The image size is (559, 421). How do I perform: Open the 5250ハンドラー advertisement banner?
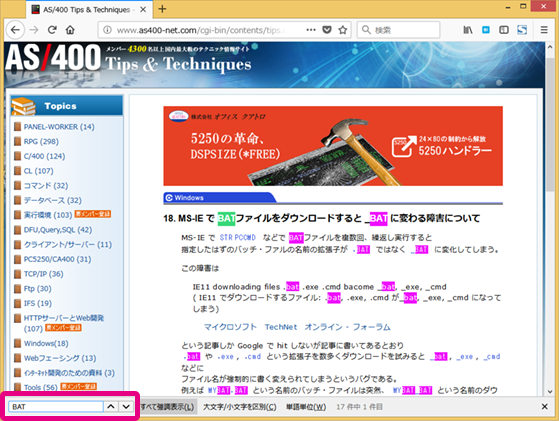tap(333, 146)
